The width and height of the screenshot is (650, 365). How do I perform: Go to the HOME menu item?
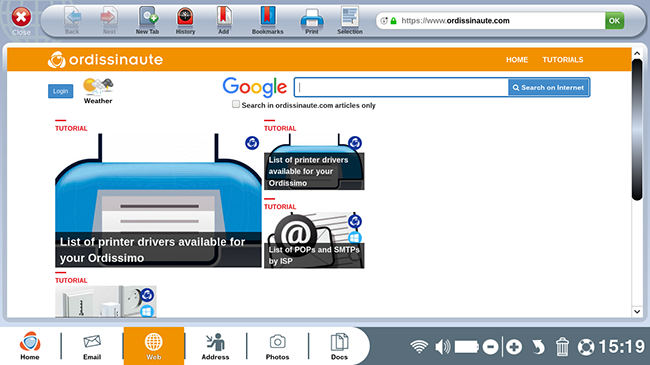[517, 60]
